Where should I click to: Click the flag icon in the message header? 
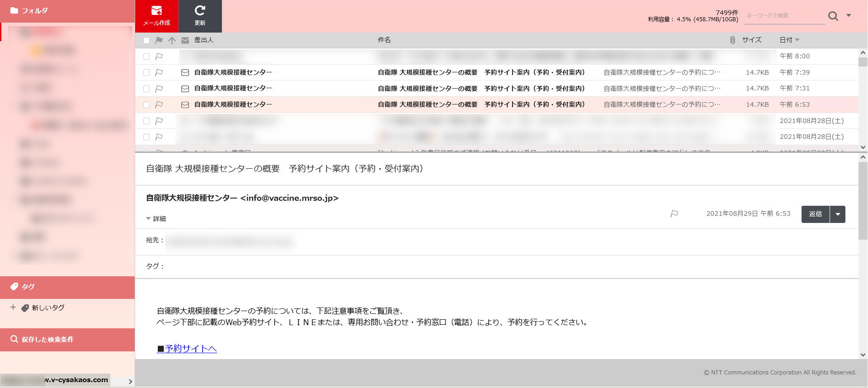point(674,214)
